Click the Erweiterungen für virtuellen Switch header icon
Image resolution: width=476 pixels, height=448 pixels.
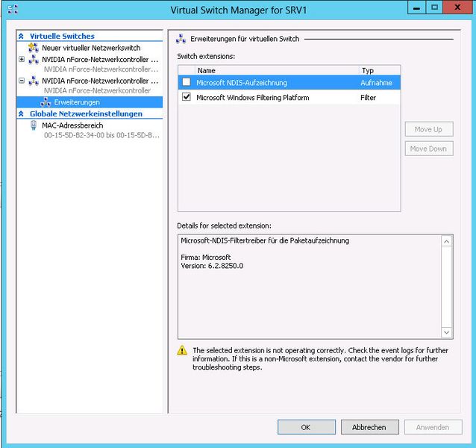point(181,38)
